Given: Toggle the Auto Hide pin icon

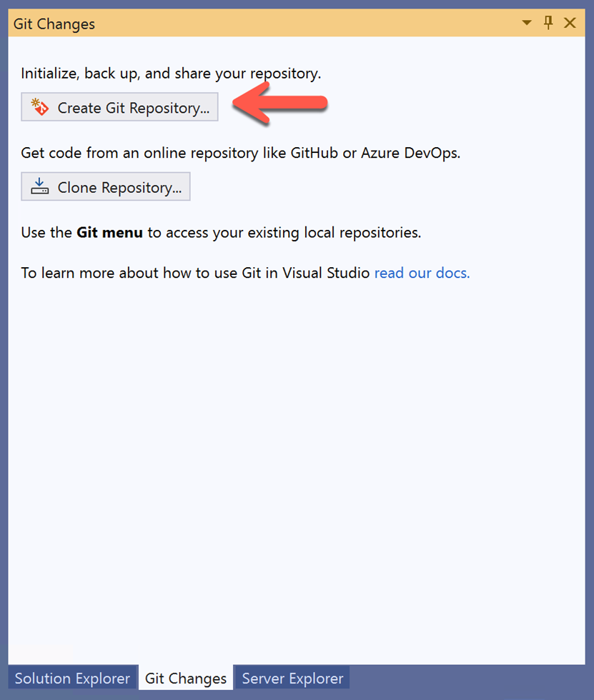Looking at the screenshot, I should 548,22.
